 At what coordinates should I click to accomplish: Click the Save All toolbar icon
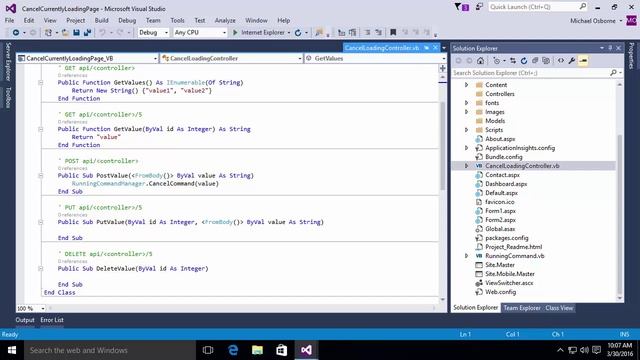[87, 33]
